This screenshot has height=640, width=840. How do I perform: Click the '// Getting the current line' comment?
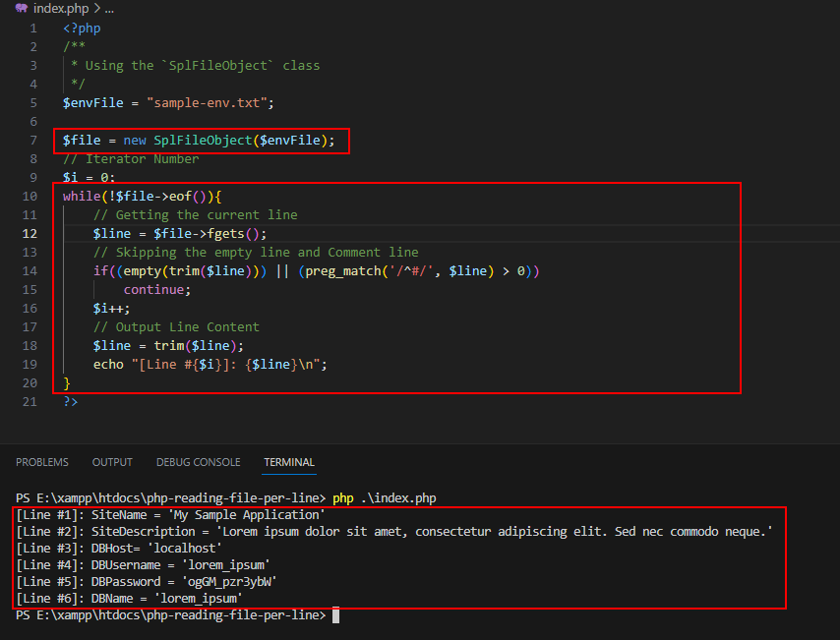tap(196, 215)
